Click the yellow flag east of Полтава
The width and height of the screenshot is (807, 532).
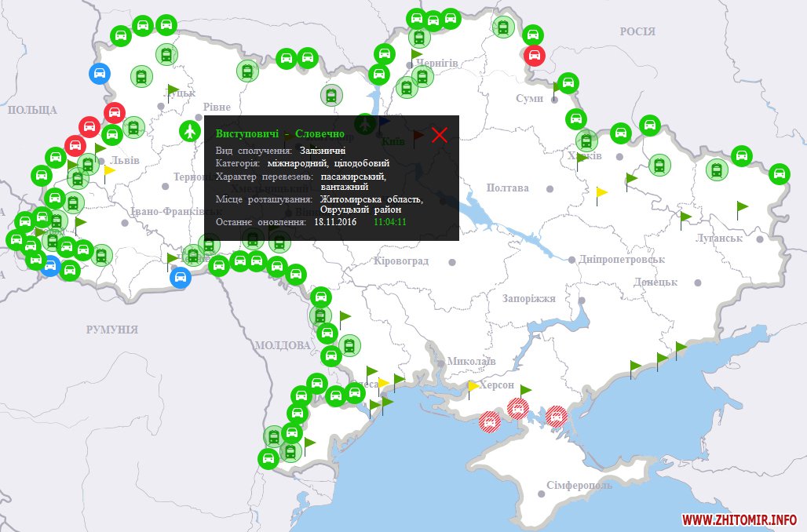601,194
